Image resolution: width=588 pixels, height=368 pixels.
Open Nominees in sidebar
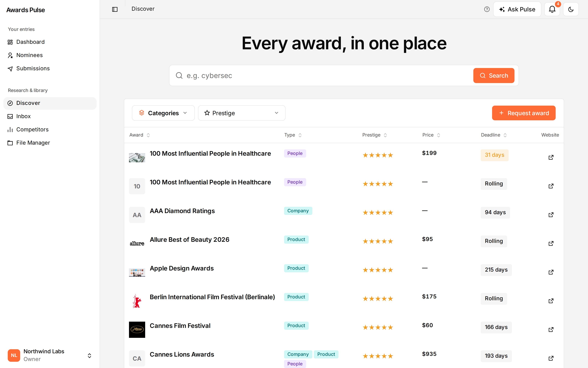click(50, 55)
